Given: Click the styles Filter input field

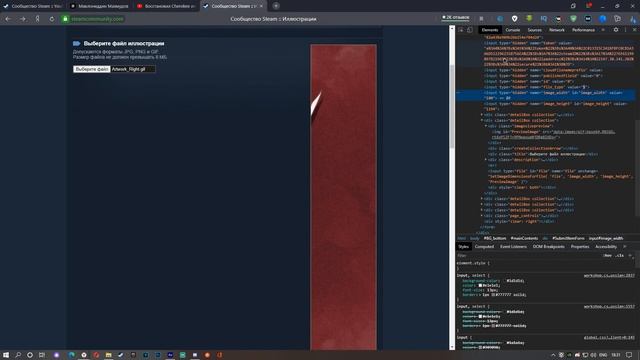Looking at the screenshot, I should click(527, 256).
